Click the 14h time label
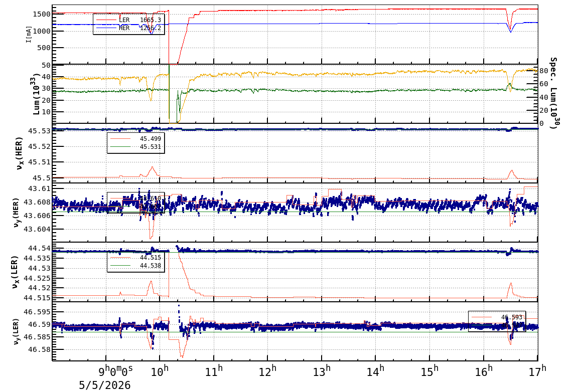 [375, 370]
